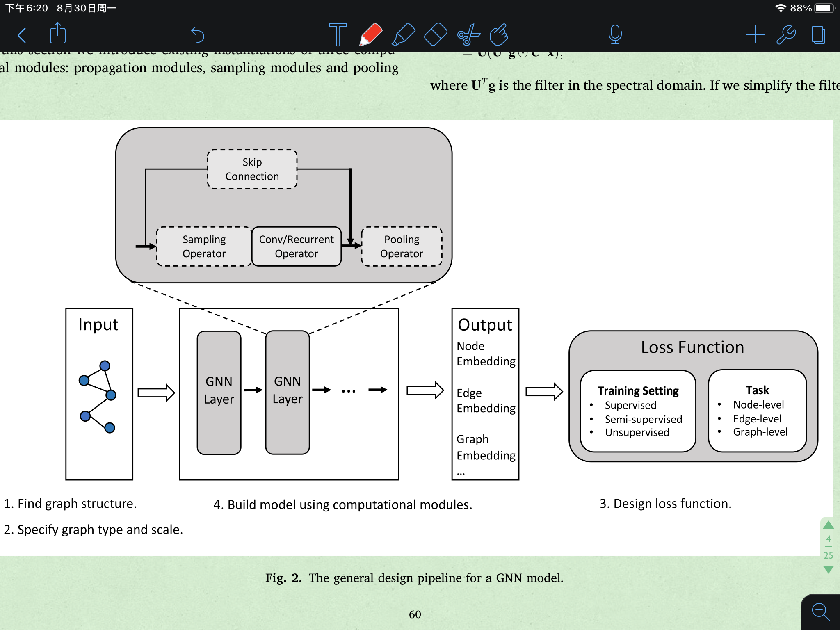The image size is (840, 630).
Task: Start audio recording with the microphone
Action: point(615,34)
